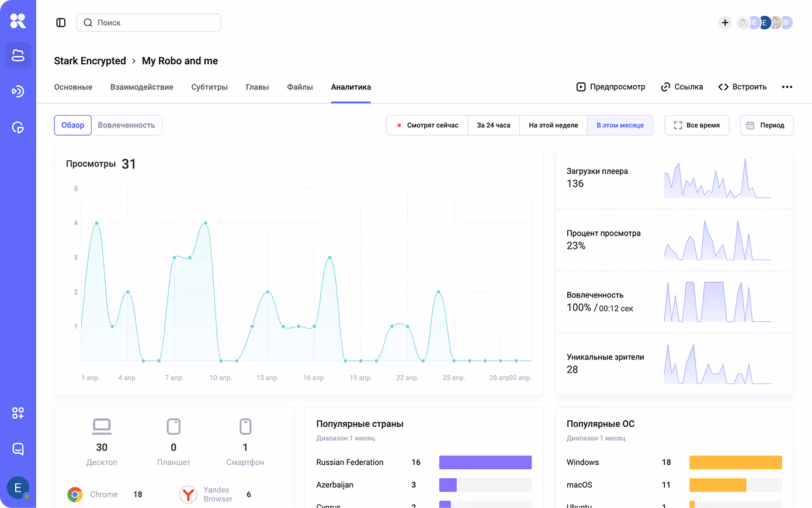812x508 pixels.
Task: Click the Azerbaijan progress bar
Action: pyautogui.click(x=485, y=485)
